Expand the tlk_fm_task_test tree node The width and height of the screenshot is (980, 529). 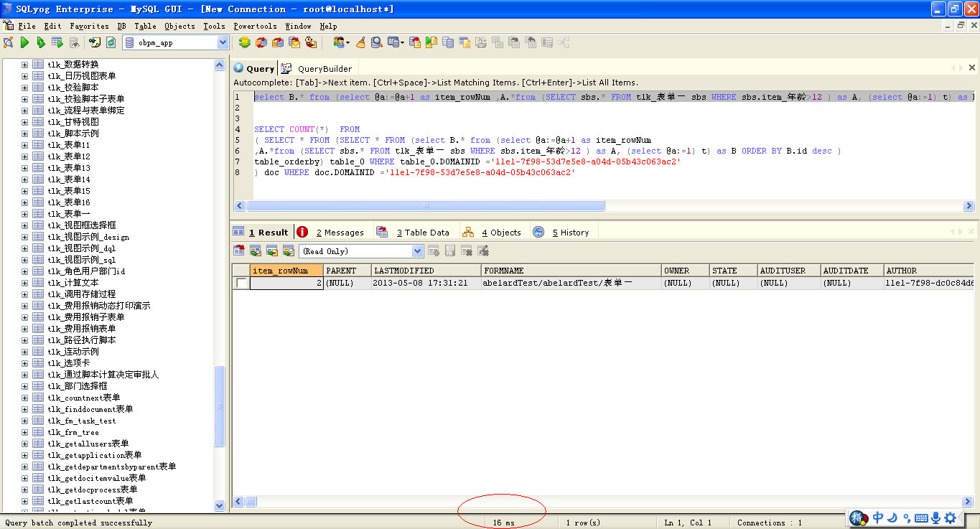[x=24, y=421]
